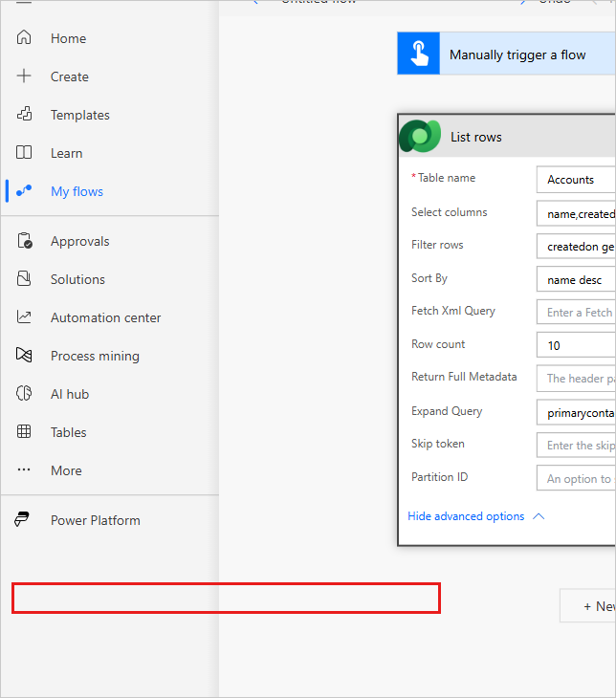
Task: Edit the Filter rows field
Action: pyautogui.click(x=577, y=246)
